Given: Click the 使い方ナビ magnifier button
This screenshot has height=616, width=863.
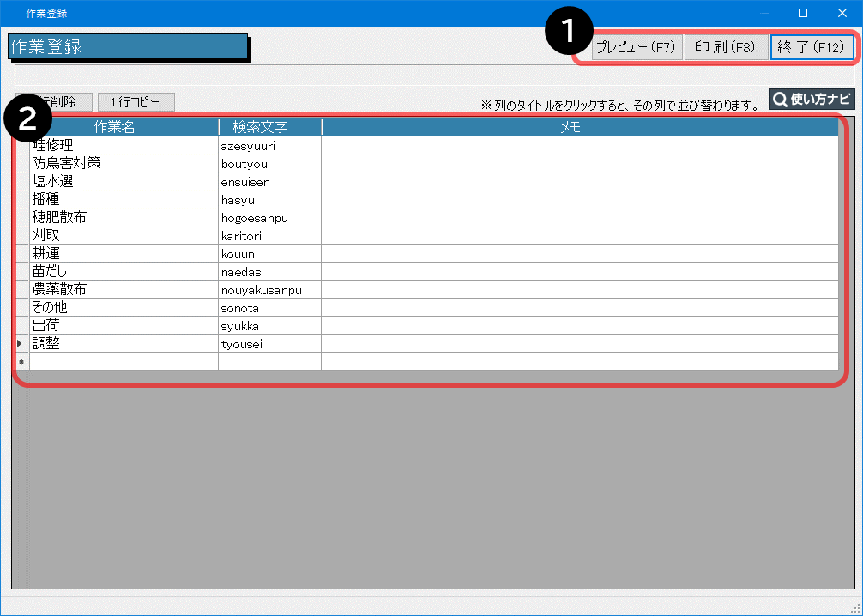Looking at the screenshot, I should (x=812, y=100).
